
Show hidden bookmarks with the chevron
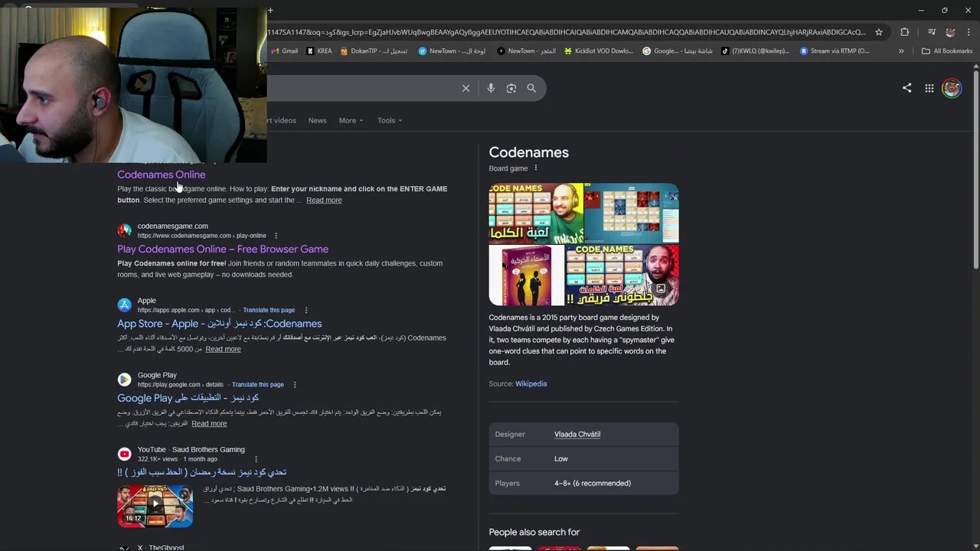tap(901, 51)
